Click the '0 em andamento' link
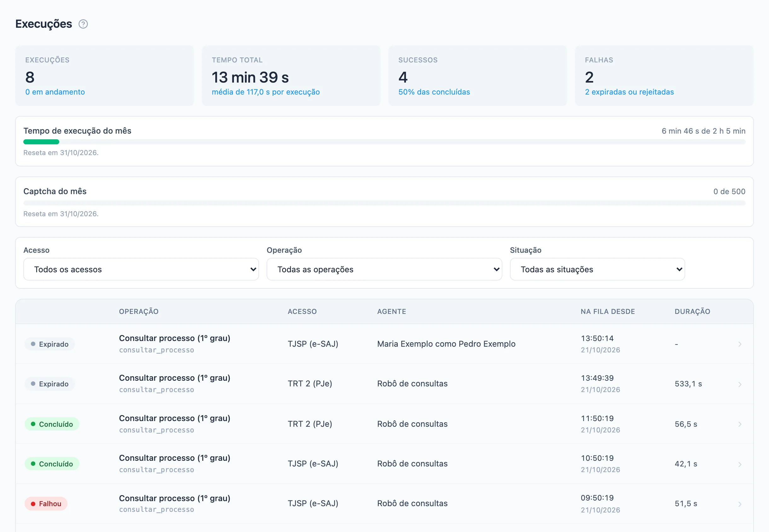This screenshot has height=532, width=769. 55,92
